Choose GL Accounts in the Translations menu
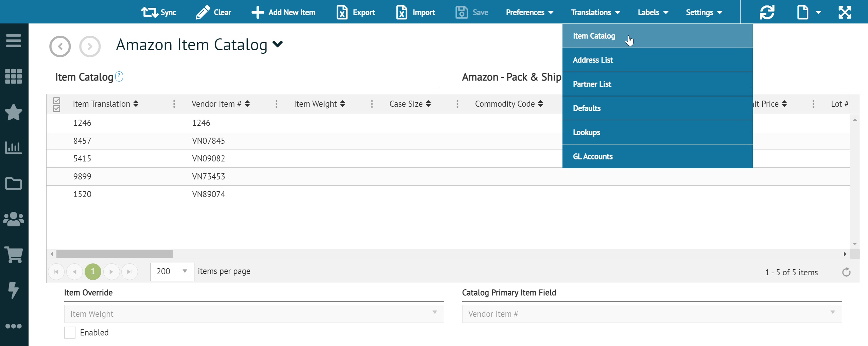Screen dimensions: 868x346 click(593, 157)
